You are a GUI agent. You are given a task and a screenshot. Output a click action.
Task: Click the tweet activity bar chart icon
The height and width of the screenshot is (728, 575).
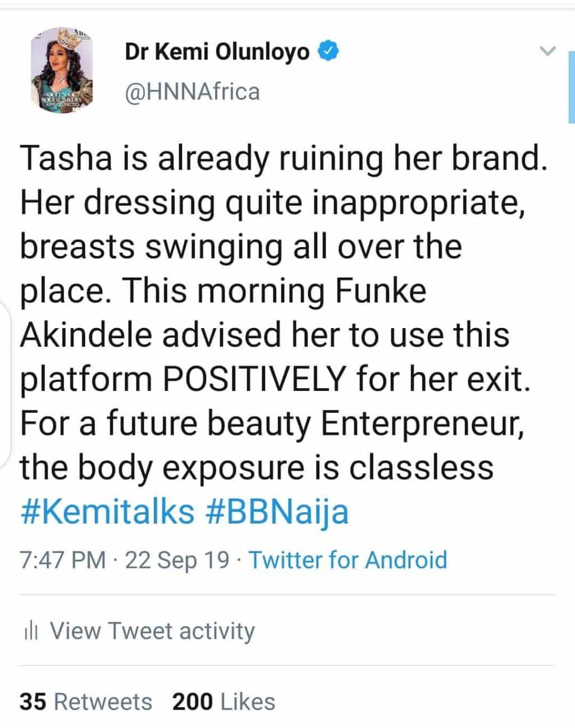(x=30, y=632)
